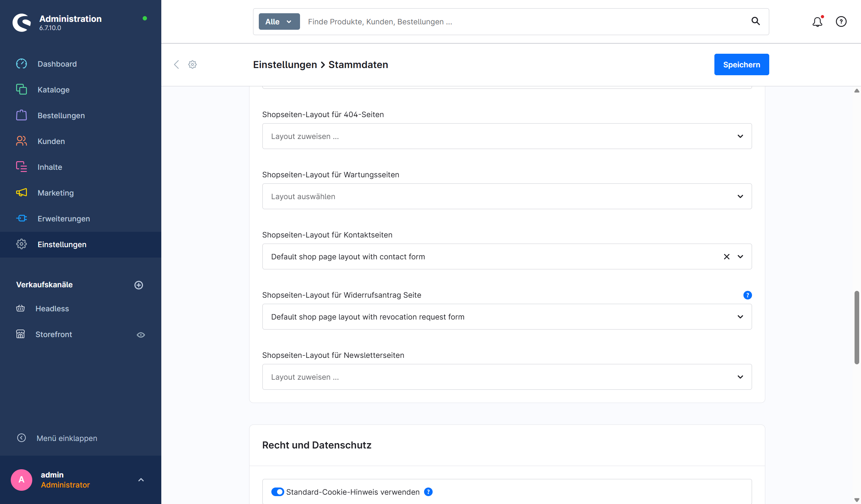Click the Speichern button
Screen dimensions: 861x504
tap(742, 64)
